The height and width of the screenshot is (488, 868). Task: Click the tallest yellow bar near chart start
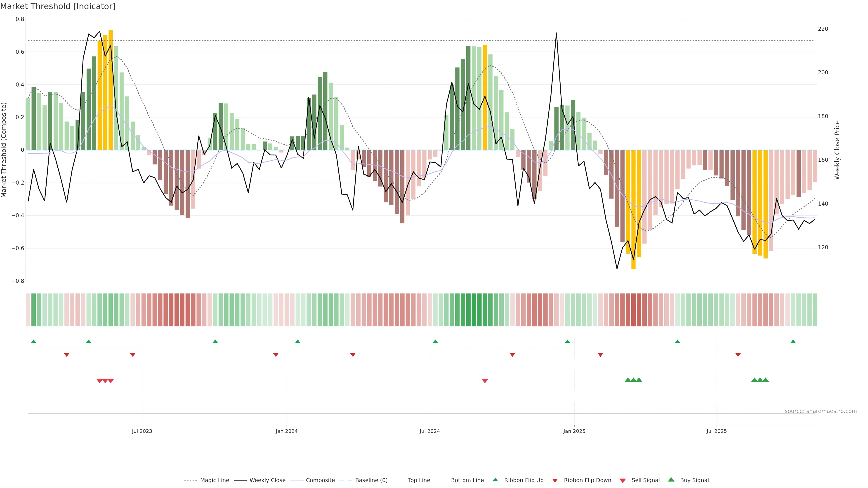tap(111, 90)
